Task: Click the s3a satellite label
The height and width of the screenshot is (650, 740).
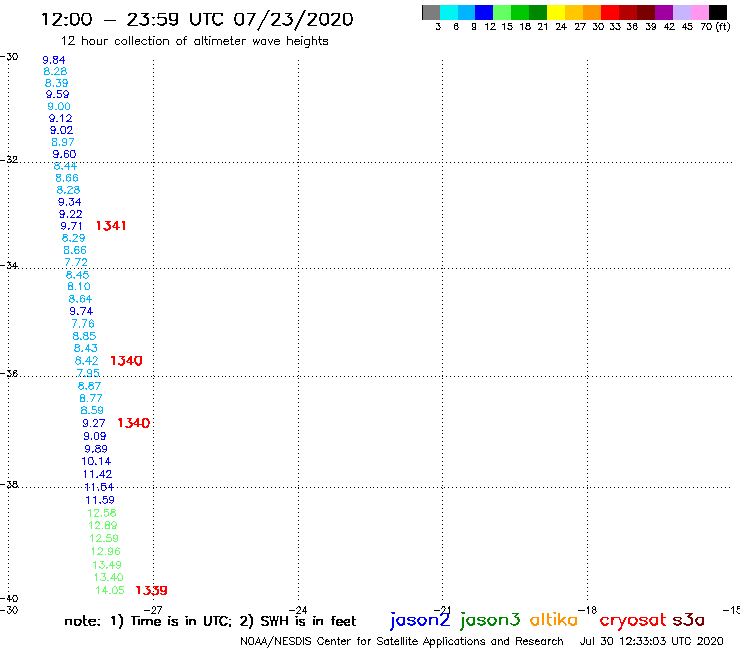Action: point(689,620)
